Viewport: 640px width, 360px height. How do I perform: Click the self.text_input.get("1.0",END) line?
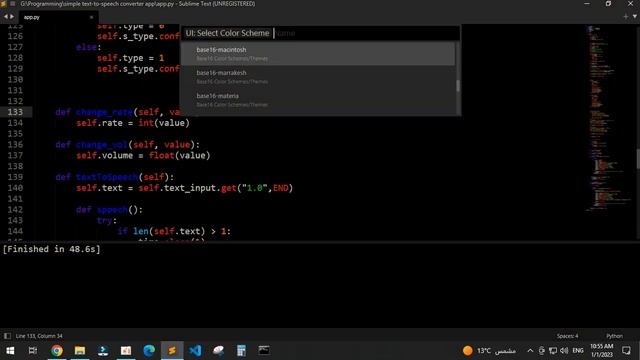coord(184,188)
